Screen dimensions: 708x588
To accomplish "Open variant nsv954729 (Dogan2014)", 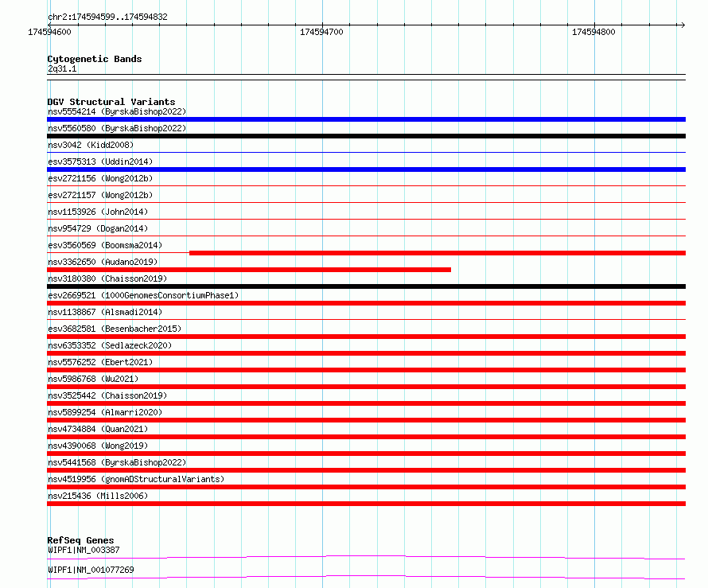I will click(98, 228).
